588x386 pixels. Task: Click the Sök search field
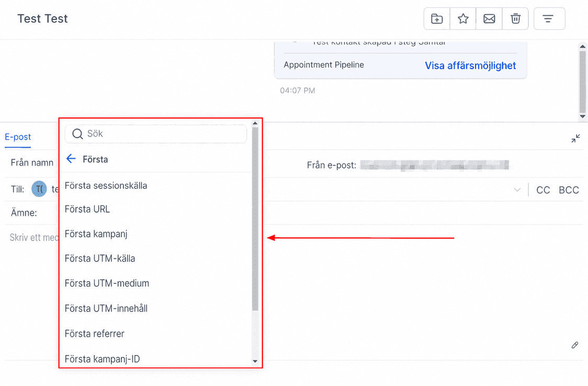point(155,134)
